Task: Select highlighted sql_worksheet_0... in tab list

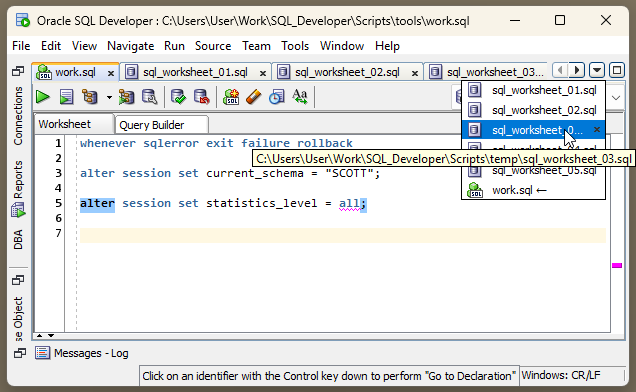Action: click(533, 130)
